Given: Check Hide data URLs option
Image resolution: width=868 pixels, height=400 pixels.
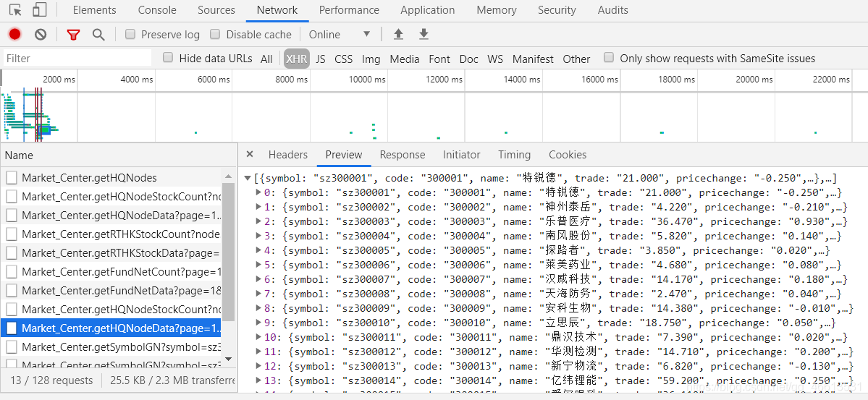Looking at the screenshot, I should [x=168, y=58].
